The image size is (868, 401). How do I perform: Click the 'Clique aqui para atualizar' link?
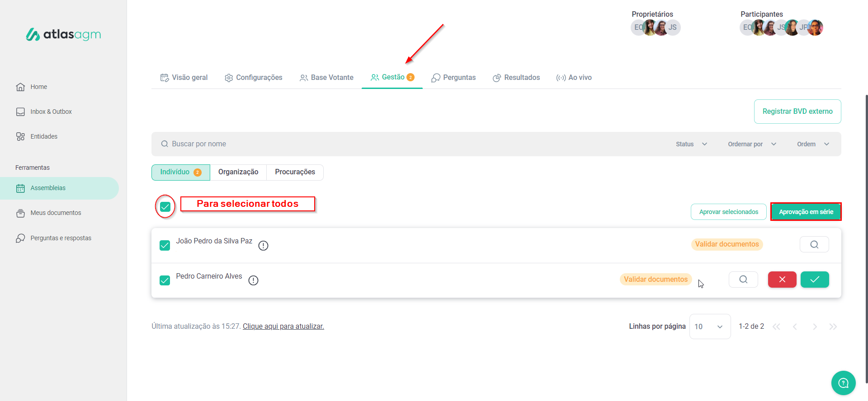(x=283, y=326)
